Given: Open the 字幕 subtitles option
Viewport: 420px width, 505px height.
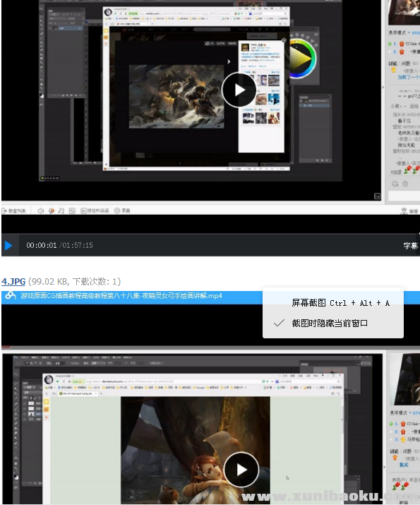Looking at the screenshot, I should pyautogui.click(x=411, y=246).
